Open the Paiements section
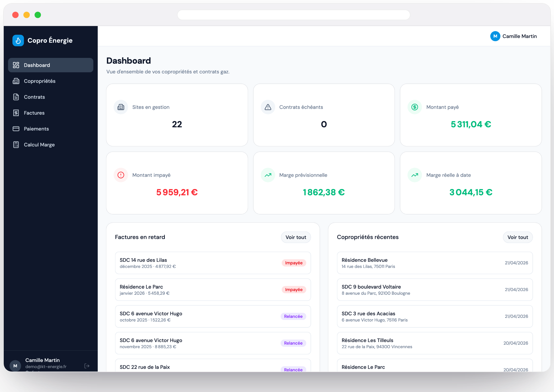This screenshot has width=554, height=392. pos(51,129)
